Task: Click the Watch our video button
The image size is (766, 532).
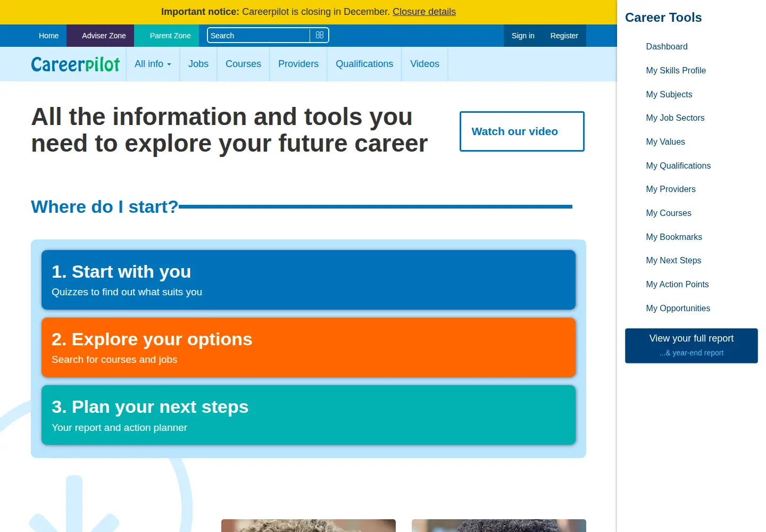Action: 522,131
